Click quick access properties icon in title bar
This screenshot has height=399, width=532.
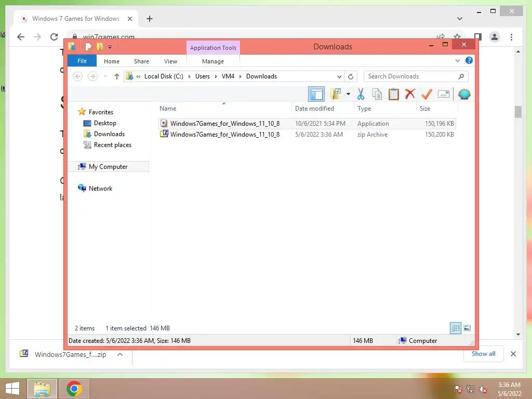(x=88, y=46)
